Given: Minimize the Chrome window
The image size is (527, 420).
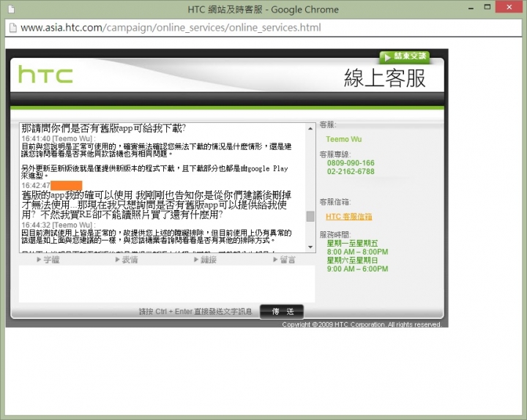Looking at the screenshot, I should click(x=471, y=8).
